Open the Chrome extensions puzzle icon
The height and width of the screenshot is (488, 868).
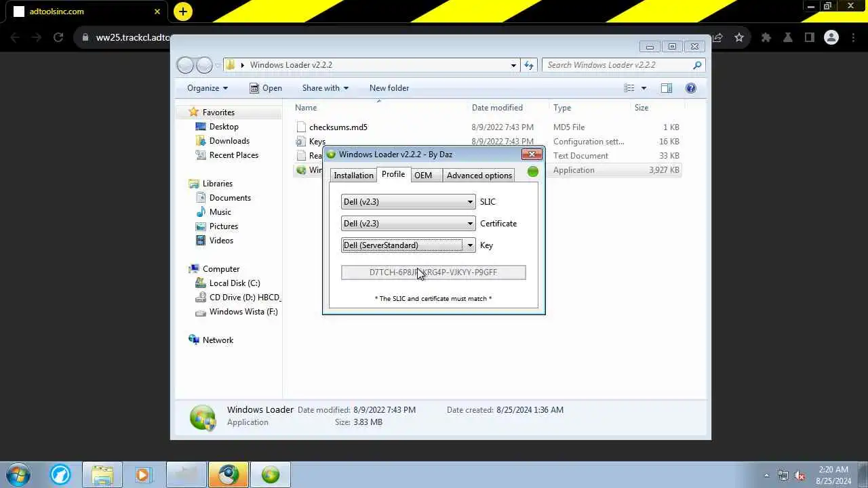pos(766,38)
